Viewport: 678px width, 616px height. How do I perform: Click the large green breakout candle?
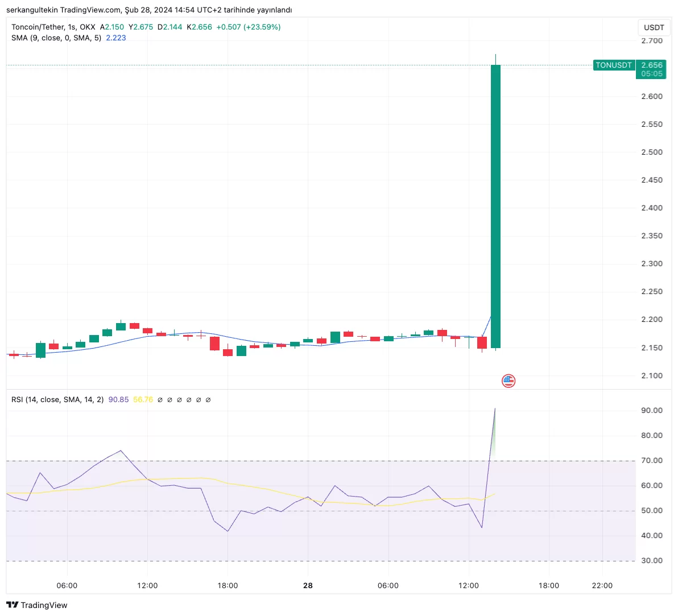[x=495, y=206]
